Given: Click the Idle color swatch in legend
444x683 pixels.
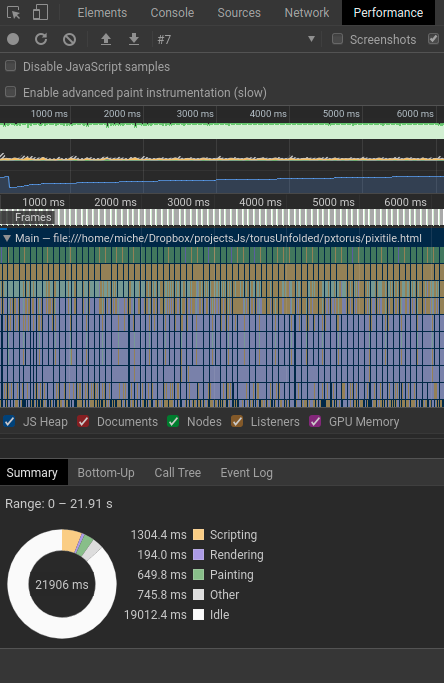Looking at the screenshot, I should click(198, 615).
